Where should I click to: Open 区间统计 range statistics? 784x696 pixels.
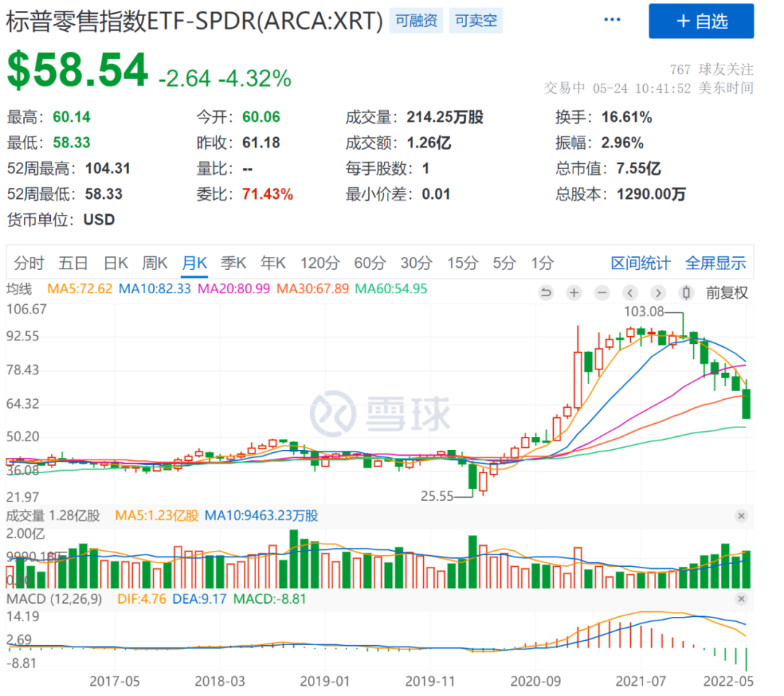(x=640, y=263)
